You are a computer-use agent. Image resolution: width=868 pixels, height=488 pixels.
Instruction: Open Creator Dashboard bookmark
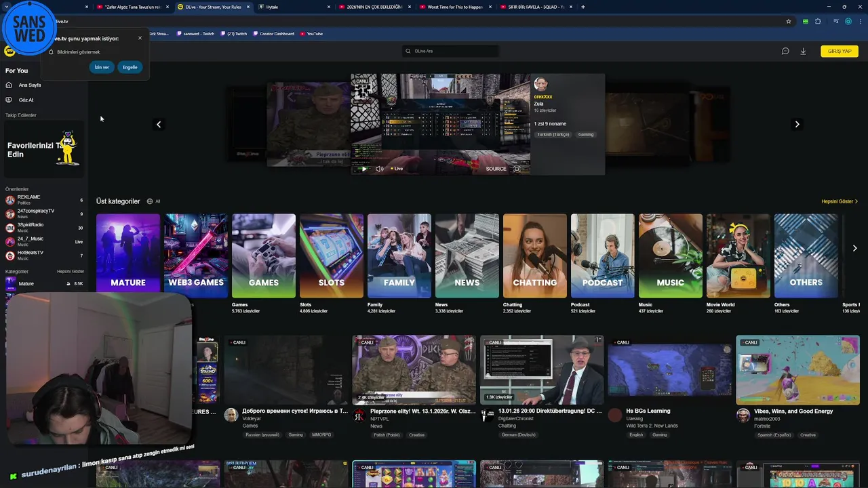[x=273, y=33]
